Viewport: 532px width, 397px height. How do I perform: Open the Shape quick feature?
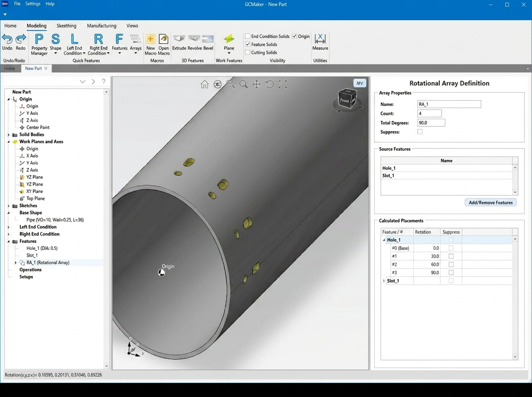[55, 44]
